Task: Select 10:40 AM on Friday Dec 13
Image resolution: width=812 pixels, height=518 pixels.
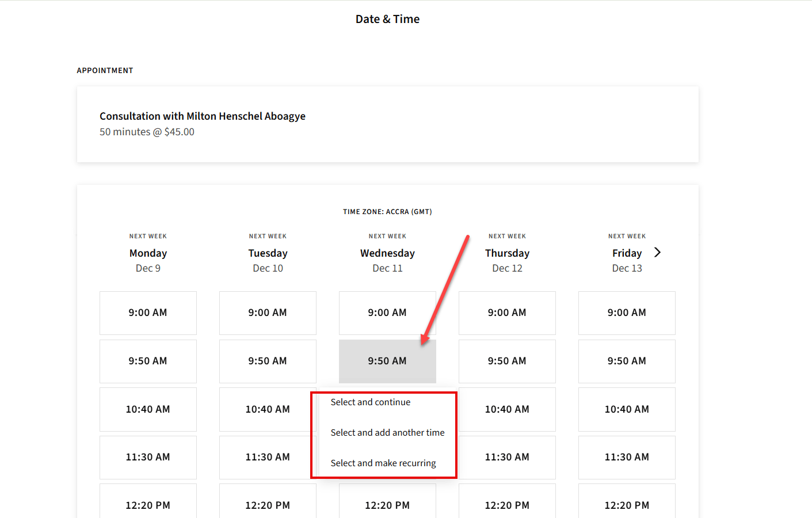Action: point(627,409)
